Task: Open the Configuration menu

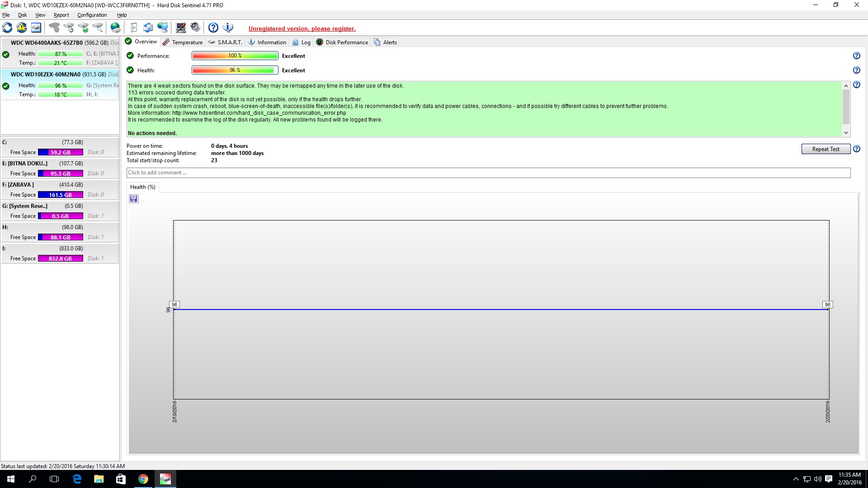Action: click(92, 15)
